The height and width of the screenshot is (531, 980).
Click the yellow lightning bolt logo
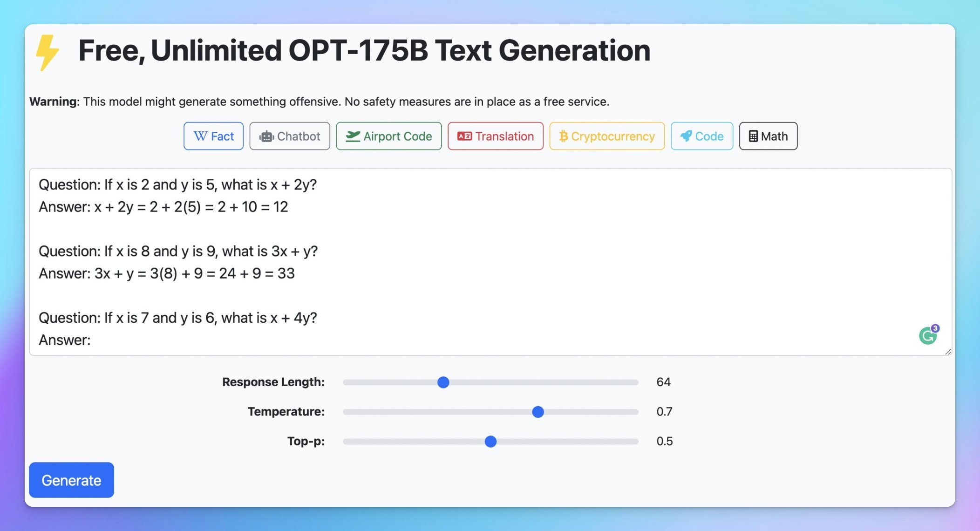(47, 53)
